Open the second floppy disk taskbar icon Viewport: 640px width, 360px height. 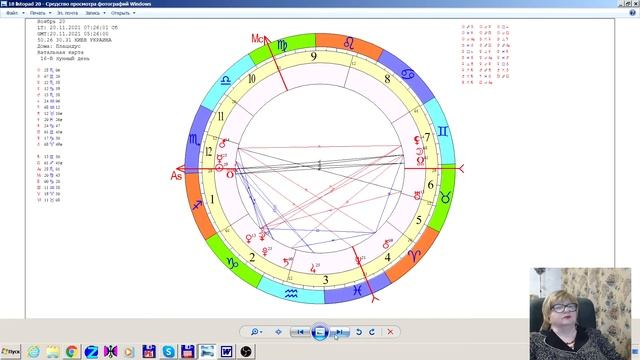click(187, 351)
